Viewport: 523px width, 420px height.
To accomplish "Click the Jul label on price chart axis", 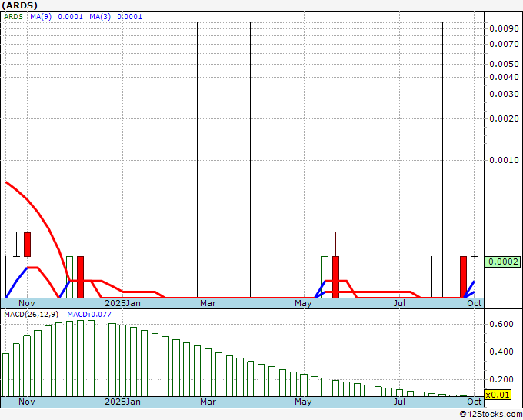I will (399, 303).
